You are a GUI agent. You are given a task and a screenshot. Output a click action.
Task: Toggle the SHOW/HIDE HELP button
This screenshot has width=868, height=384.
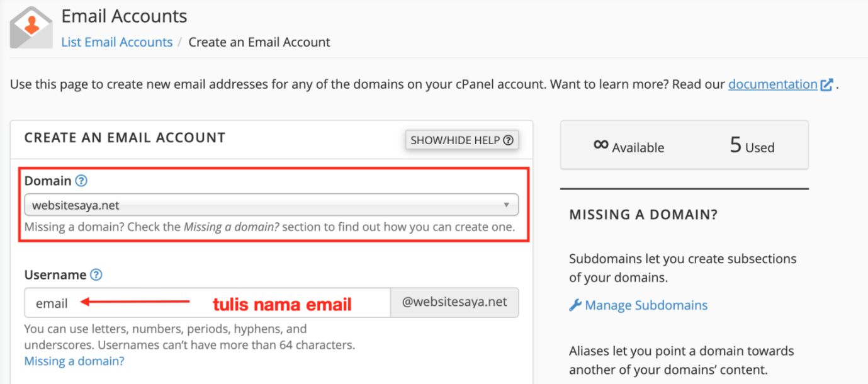coord(462,140)
